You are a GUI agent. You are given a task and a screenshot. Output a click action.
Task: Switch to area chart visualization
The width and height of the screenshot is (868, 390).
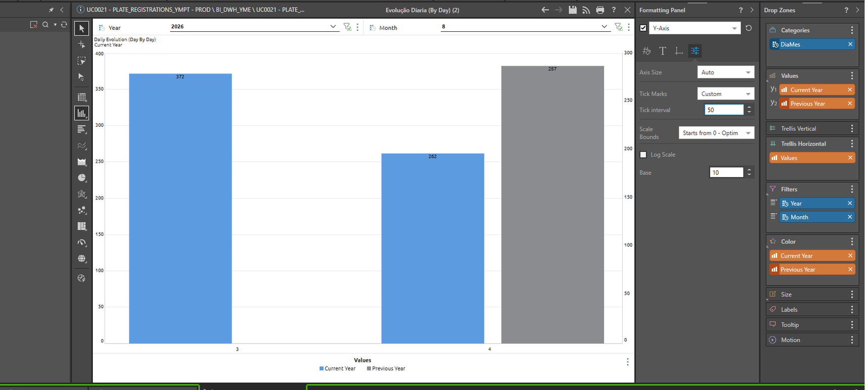[x=82, y=162]
